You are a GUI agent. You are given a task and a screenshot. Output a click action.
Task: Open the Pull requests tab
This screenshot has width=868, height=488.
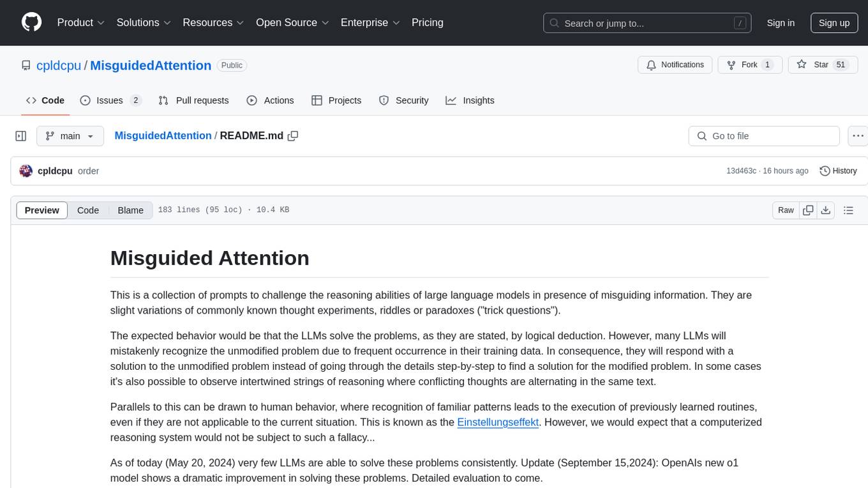(x=193, y=100)
